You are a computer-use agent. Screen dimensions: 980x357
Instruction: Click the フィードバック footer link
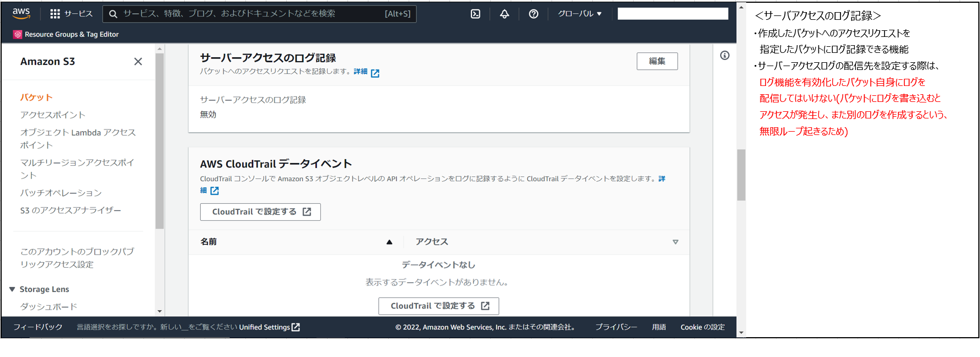(x=38, y=327)
